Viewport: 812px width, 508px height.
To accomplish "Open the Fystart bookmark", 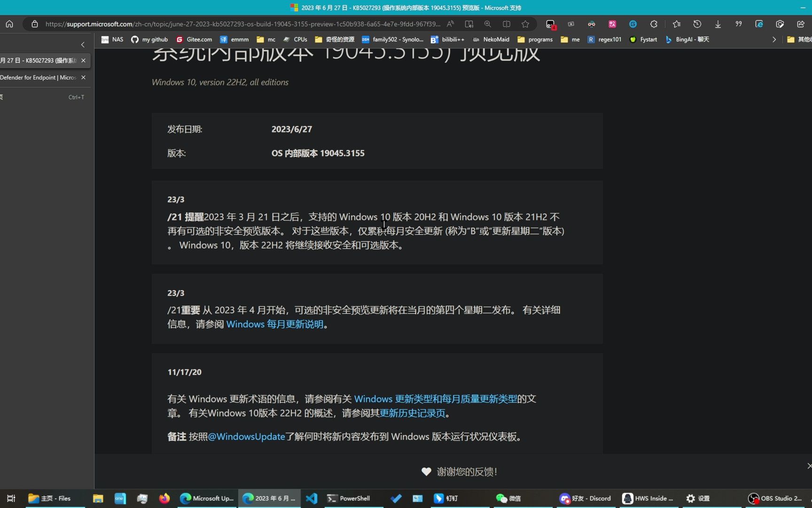I will point(643,40).
